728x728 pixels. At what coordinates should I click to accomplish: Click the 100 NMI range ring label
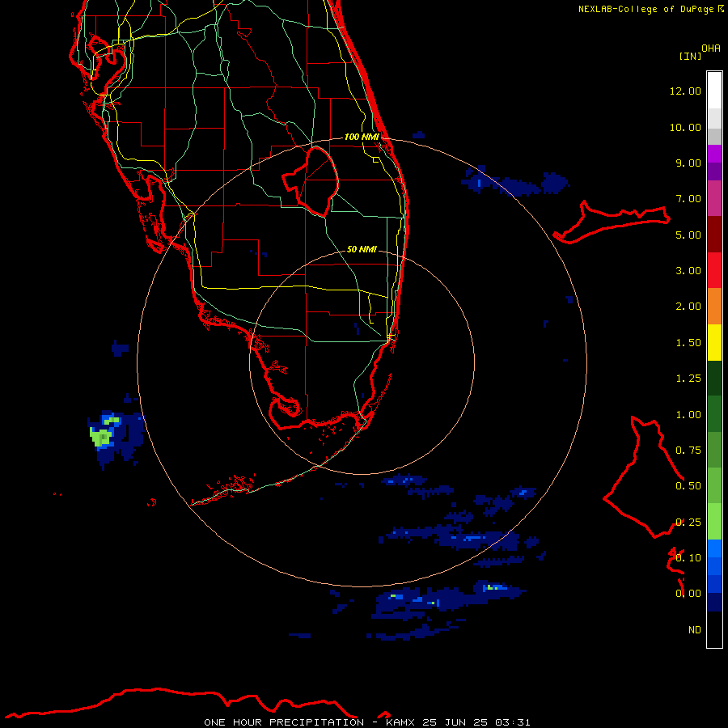point(362,137)
